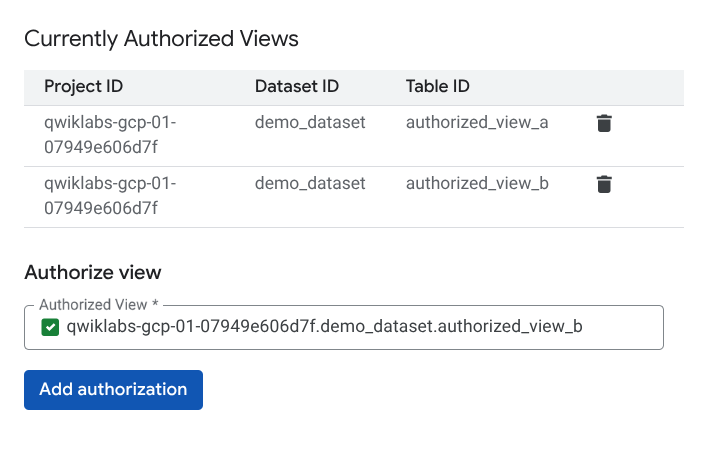Click trash icon for authorized_view_b
Image resolution: width=713 pixels, height=462 pixels.
pyautogui.click(x=604, y=185)
